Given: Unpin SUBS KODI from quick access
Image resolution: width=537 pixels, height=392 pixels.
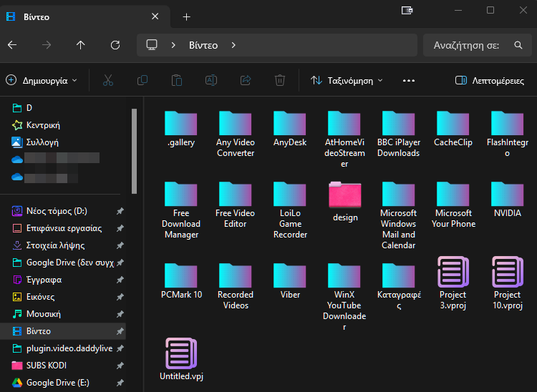Looking at the screenshot, I should click(120, 366).
